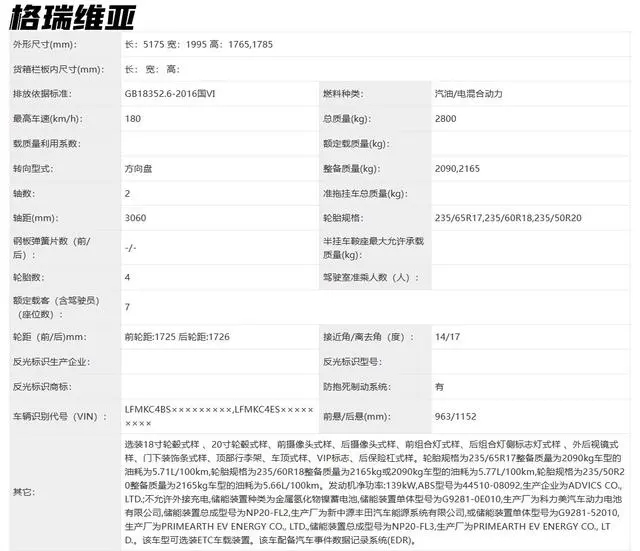Click the 防抱死制动系统 label
The image size is (640, 551).
357,387
